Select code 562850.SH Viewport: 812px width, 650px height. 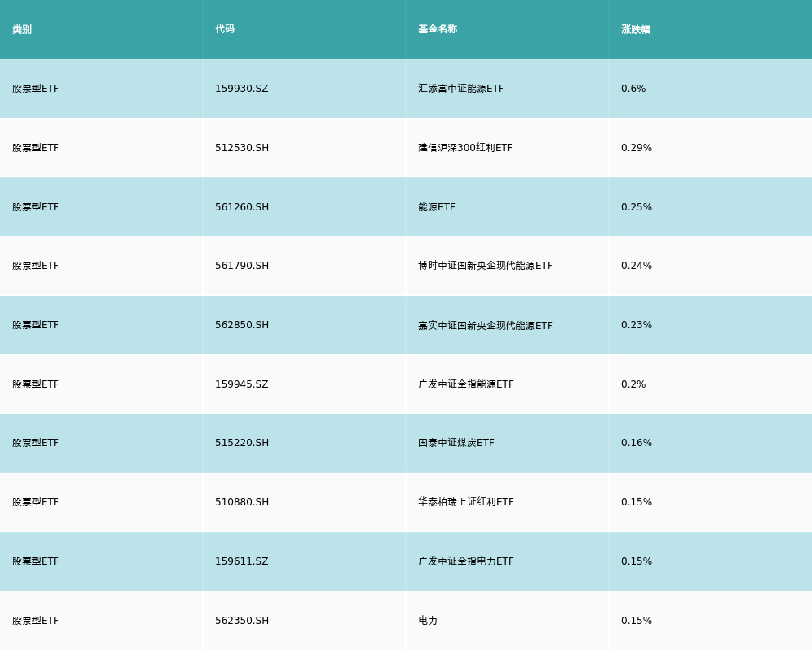242,325
